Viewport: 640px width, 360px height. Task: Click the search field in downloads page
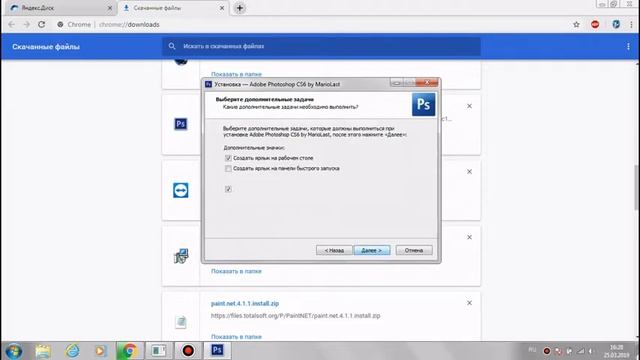click(321, 47)
